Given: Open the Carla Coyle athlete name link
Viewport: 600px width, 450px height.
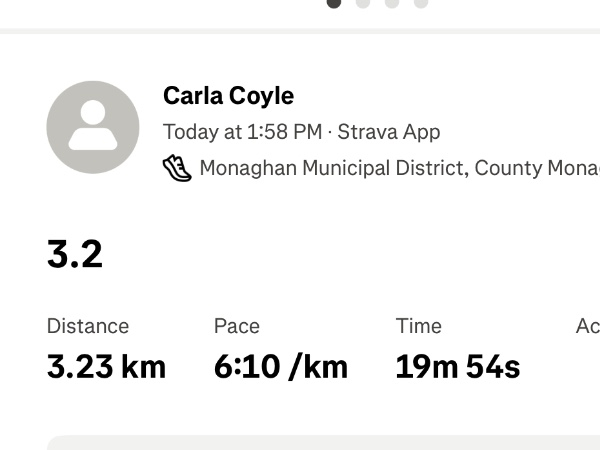Looking at the screenshot, I should point(228,96).
